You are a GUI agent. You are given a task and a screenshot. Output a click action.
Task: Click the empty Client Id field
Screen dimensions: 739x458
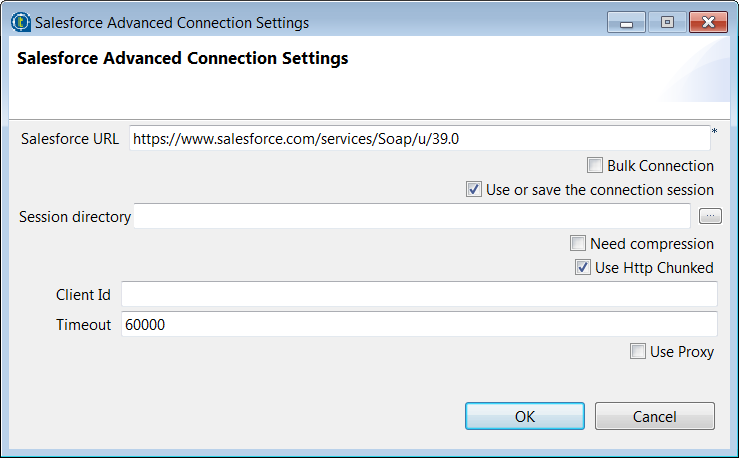(419, 294)
